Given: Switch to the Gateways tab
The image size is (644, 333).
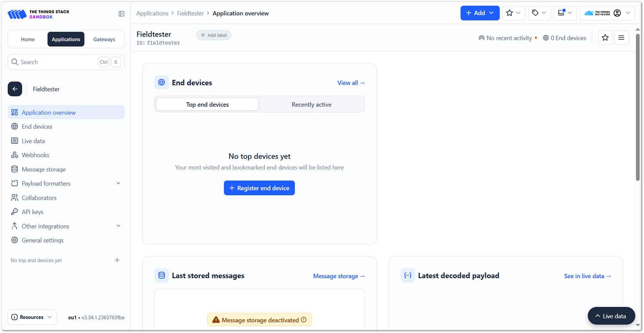Looking at the screenshot, I should click(x=104, y=40).
